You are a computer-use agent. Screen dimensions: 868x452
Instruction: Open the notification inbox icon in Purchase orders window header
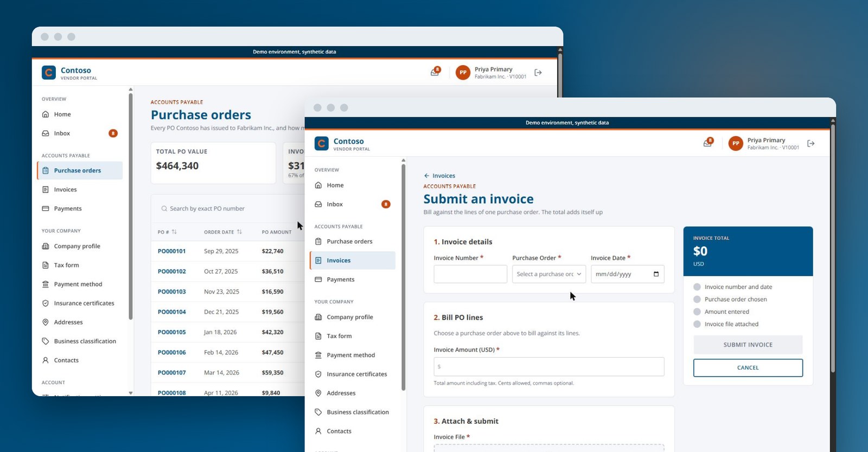435,72
